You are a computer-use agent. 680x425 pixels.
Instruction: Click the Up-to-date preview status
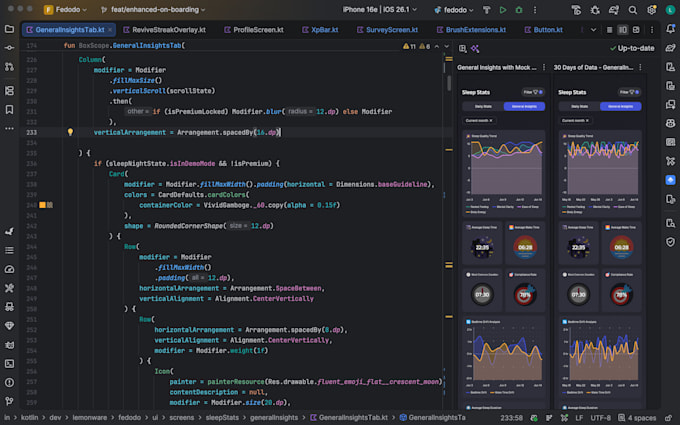pyautogui.click(x=632, y=48)
